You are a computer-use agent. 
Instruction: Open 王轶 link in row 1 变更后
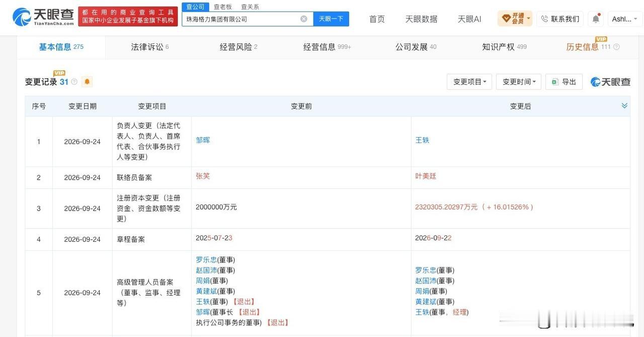422,140
